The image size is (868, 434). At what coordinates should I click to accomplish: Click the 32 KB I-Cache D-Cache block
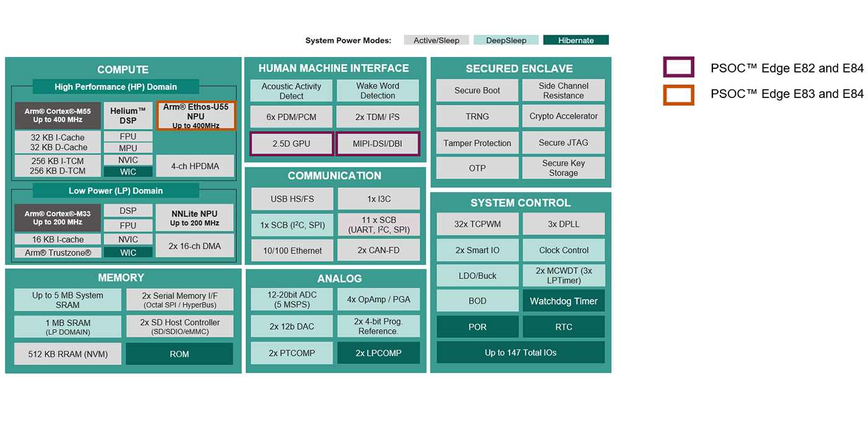click(x=58, y=142)
